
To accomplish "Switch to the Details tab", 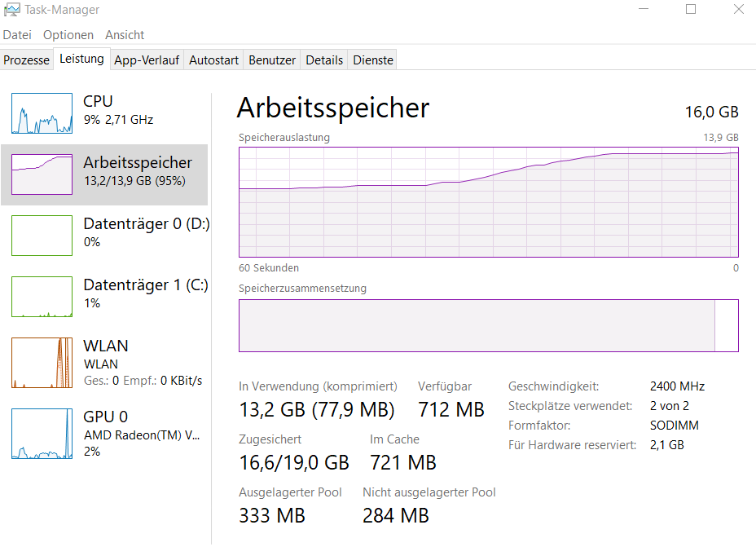I will tap(324, 60).
